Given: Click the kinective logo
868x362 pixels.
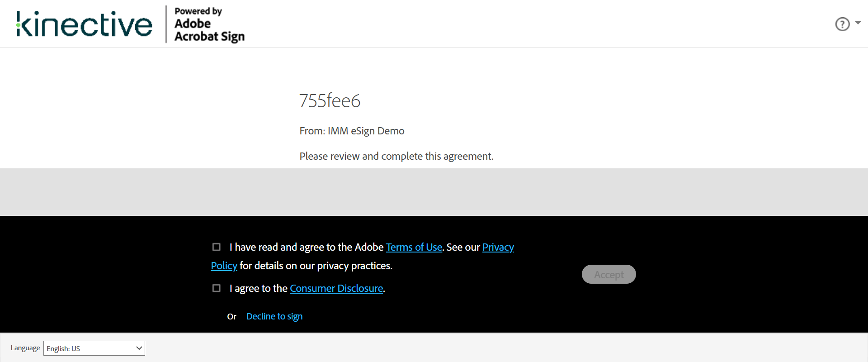Looking at the screenshot, I should pos(85,24).
